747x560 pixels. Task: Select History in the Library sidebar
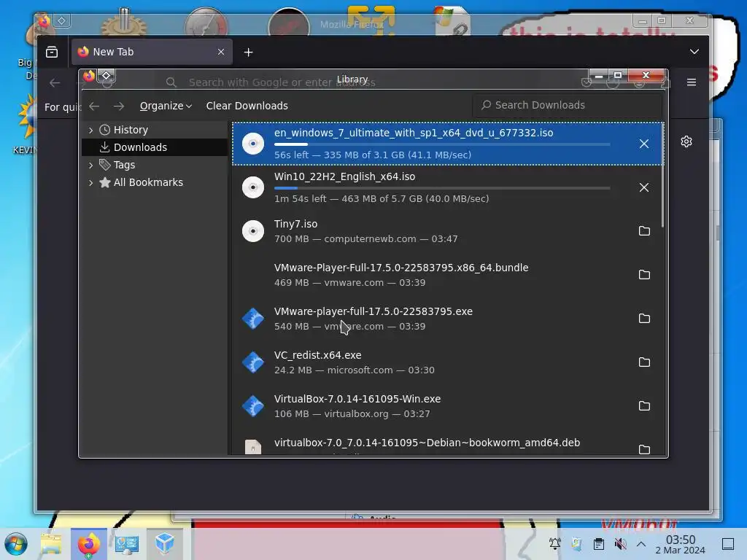click(155, 130)
